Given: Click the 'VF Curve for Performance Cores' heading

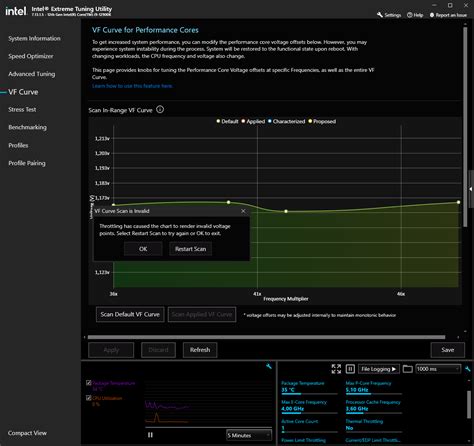Looking at the screenshot, I should [145, 30].
